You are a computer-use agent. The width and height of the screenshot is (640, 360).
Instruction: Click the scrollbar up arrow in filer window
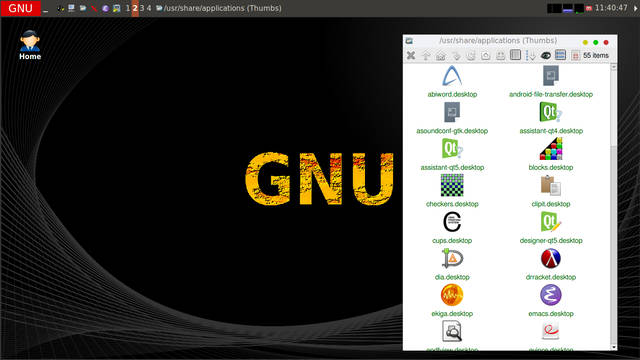pyautogui.click(x=613, y=67)
